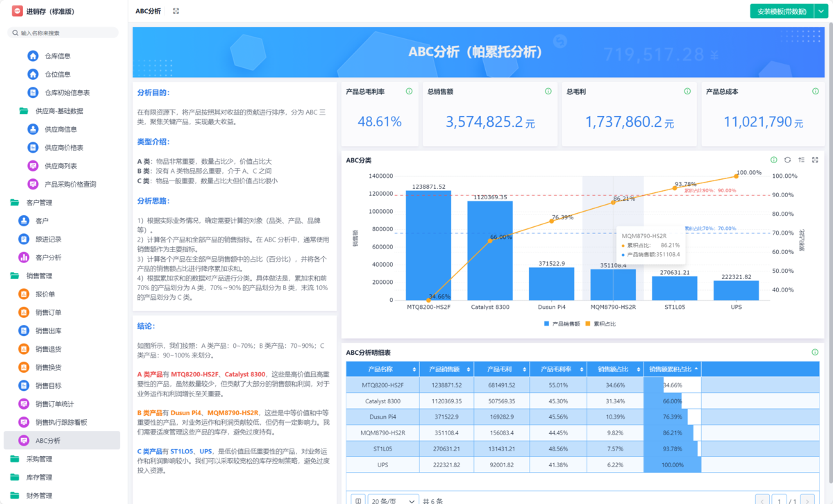Go to next page in table pagination
Image resolution: width=833 pixels, height=504 pixels.
point(807,501)
